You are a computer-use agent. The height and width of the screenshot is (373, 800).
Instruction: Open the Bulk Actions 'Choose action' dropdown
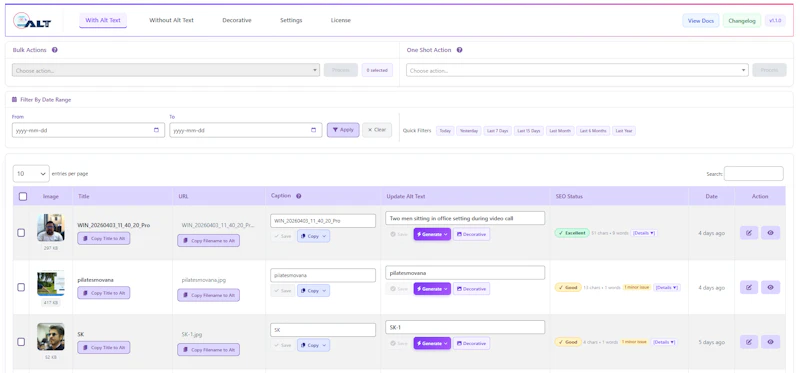click(x=166, y=70)
